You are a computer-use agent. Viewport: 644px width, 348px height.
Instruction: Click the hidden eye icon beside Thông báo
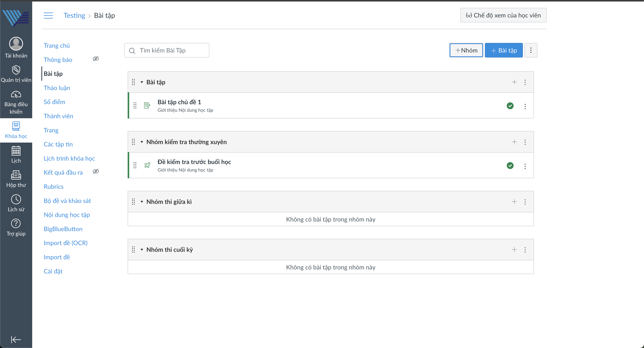tap(96, 59)
